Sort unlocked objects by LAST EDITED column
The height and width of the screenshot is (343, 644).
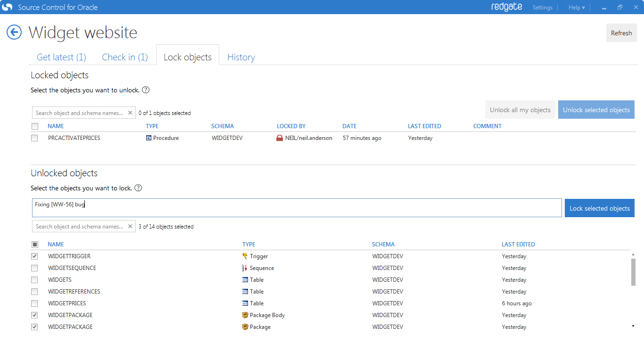coord(518,245)
